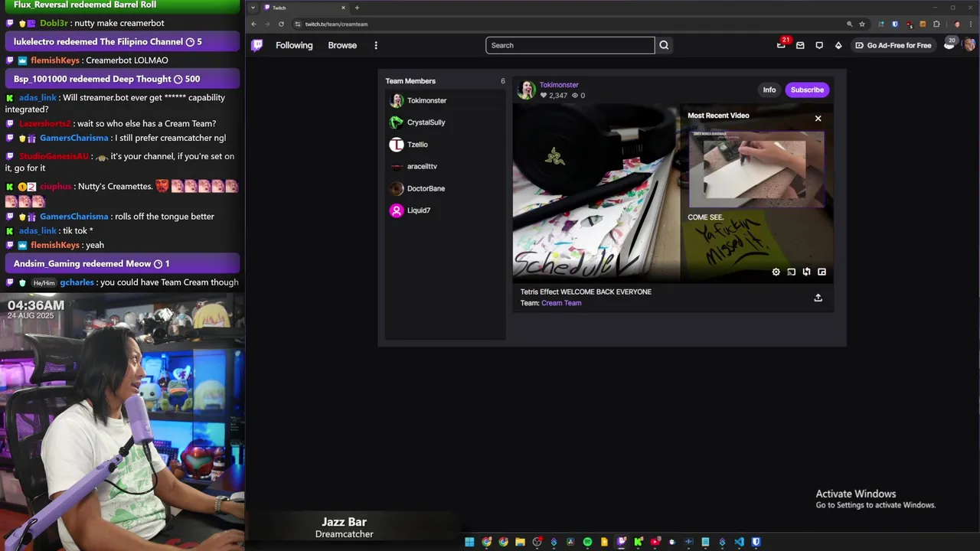Open Kick app from the taskbar
980x551 pixels.
point(638,542)
